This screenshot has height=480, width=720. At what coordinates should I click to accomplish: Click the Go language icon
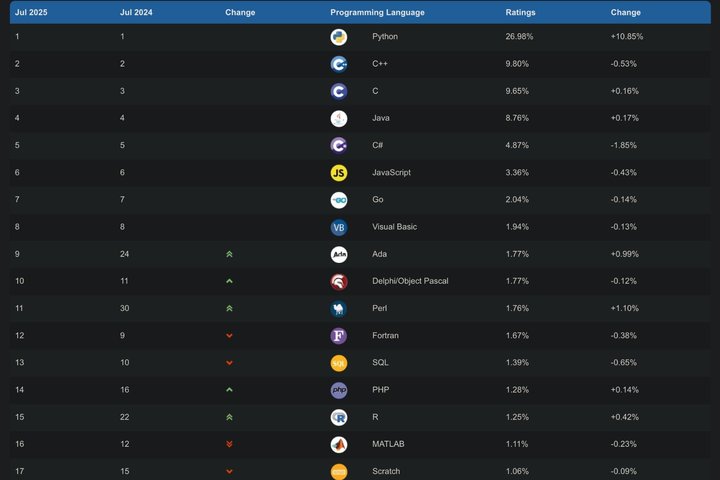tap(339, 200)
